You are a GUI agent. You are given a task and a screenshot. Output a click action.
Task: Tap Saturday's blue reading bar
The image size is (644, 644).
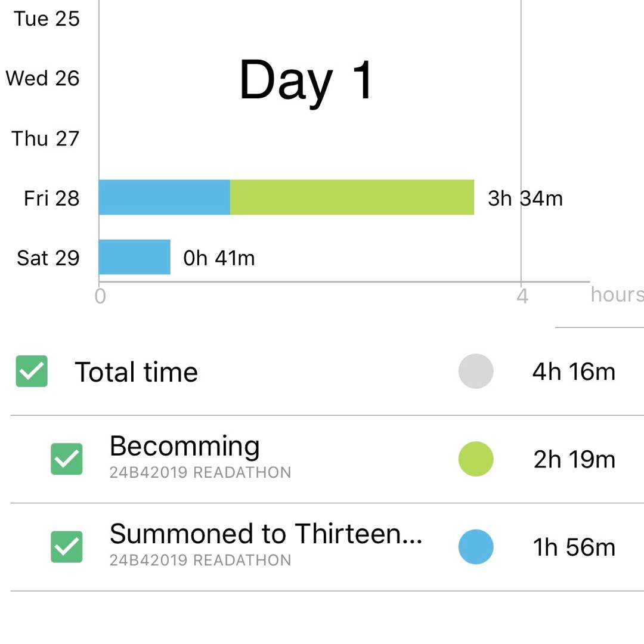(135, 257)
